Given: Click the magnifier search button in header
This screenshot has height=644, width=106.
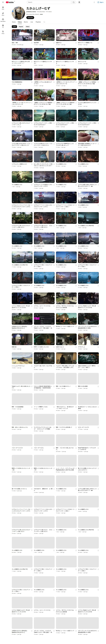Looking at the screenshot, I should pyautogui.click(x=74, y=2).
